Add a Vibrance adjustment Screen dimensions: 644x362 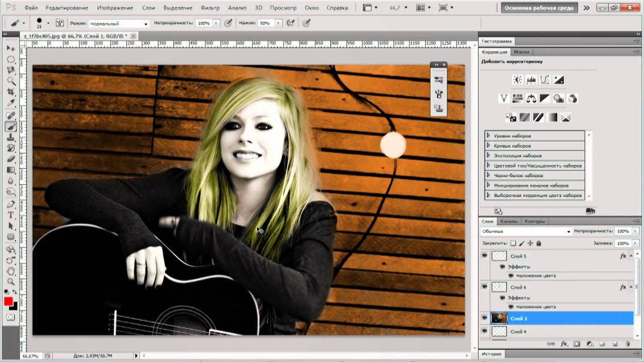click(x=504, y=99)
